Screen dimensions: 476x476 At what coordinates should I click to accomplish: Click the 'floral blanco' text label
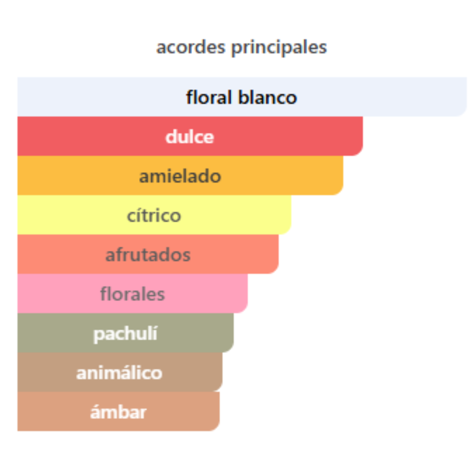242,98
